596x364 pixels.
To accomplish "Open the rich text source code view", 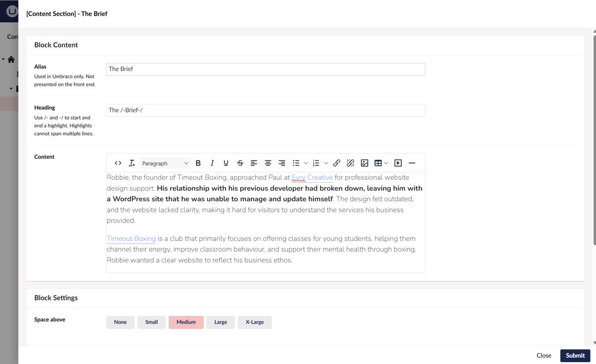I will pos(118,163).
